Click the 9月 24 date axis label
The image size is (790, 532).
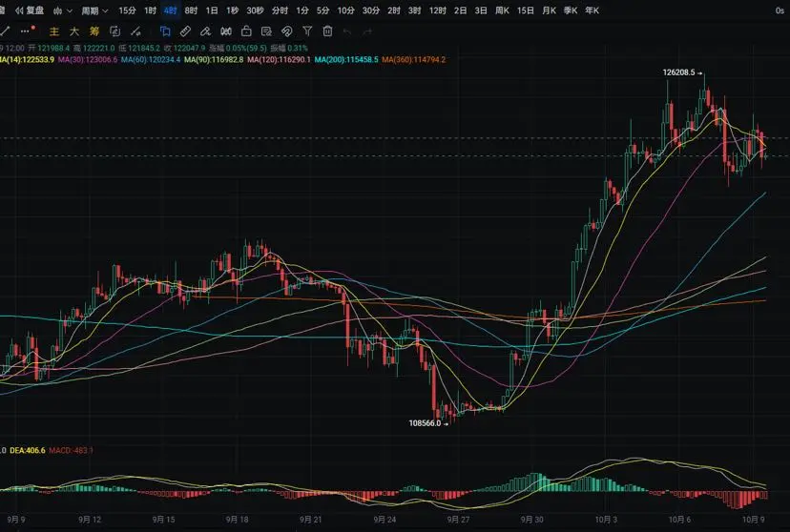click(x=385, y=520)
